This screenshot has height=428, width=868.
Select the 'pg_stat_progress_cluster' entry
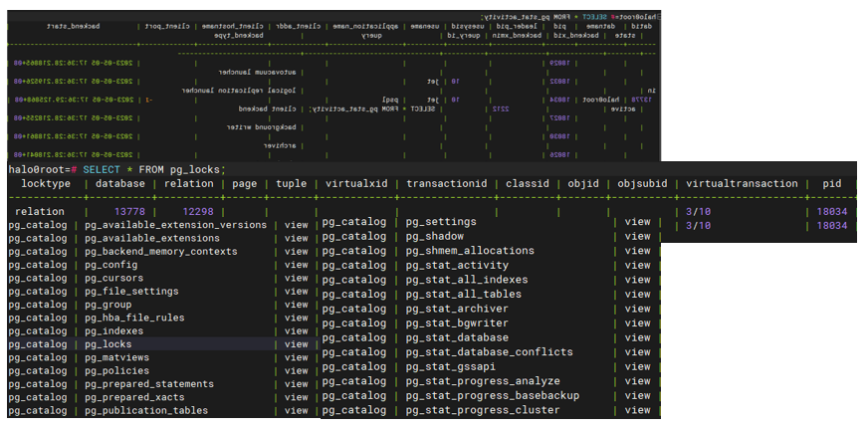coord(483,410)
